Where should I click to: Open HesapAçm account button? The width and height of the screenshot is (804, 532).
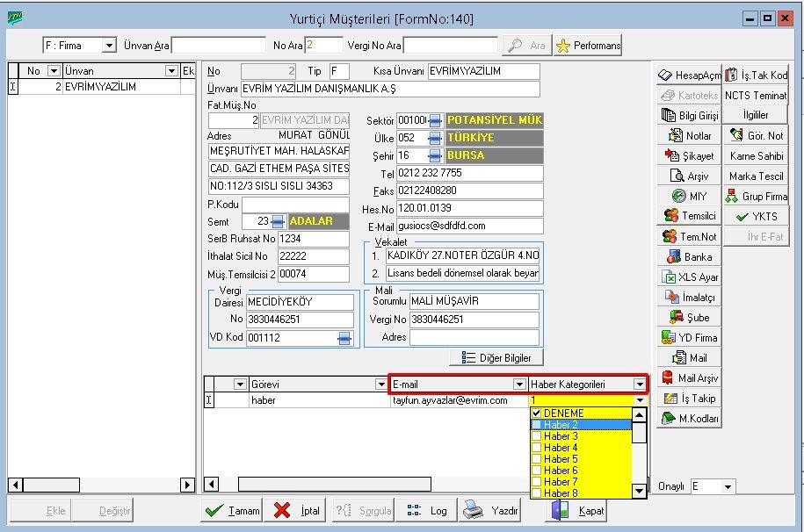689,75
